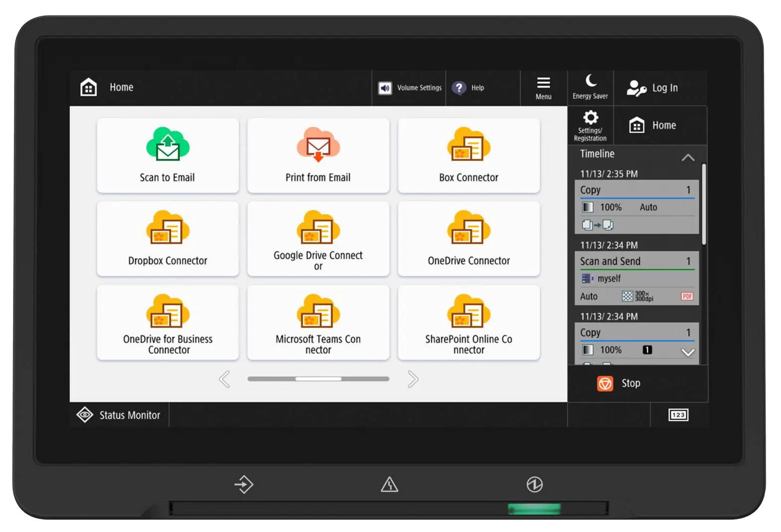Click the Timeline scrollbar
The height and width of the screenshot is (532, 781).
703,204
